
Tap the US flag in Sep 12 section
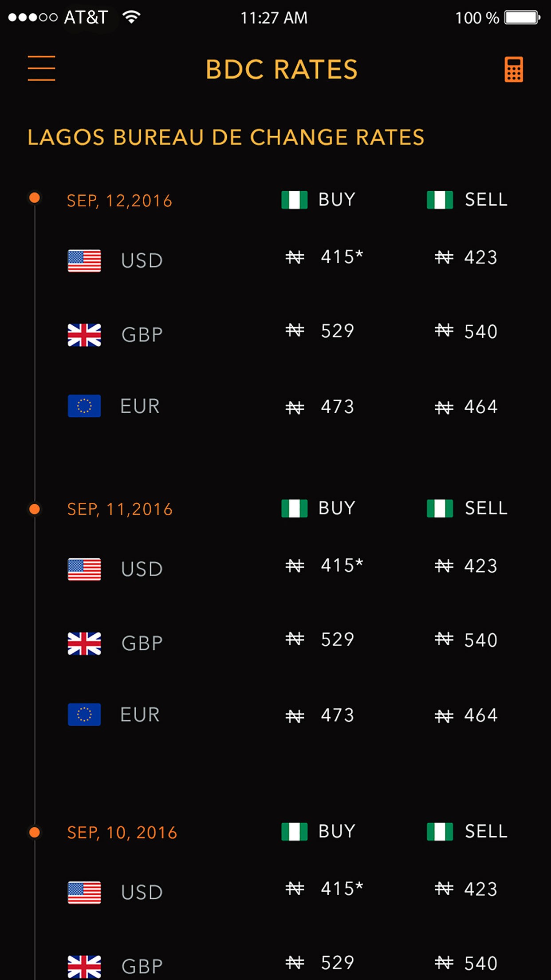point(84,261)
